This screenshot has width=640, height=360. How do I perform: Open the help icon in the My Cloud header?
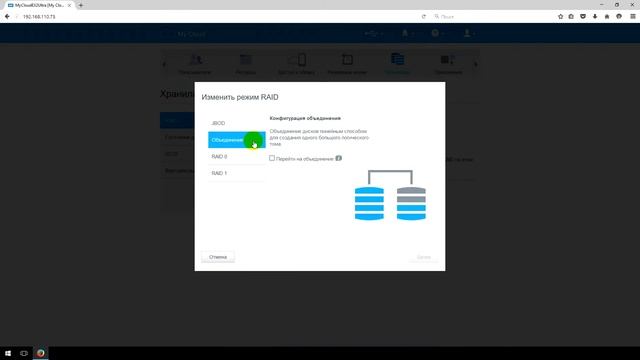click(436, 33)
